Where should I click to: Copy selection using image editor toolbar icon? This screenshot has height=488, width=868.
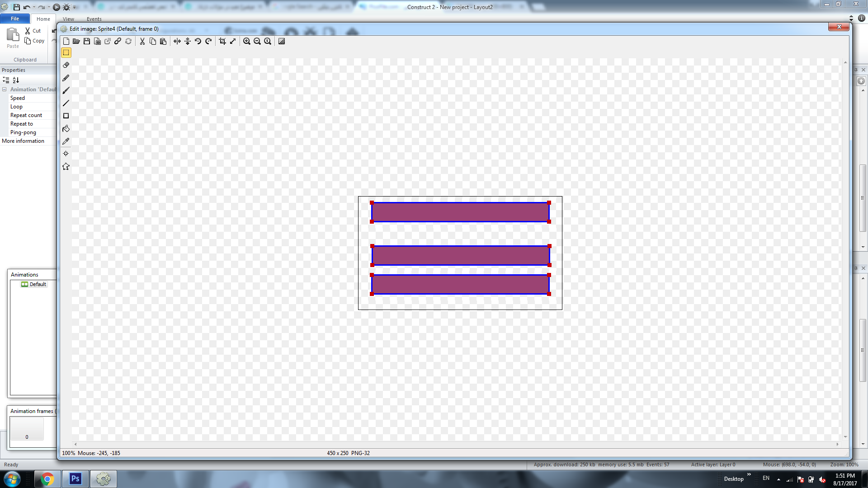(x=153, y=41)
